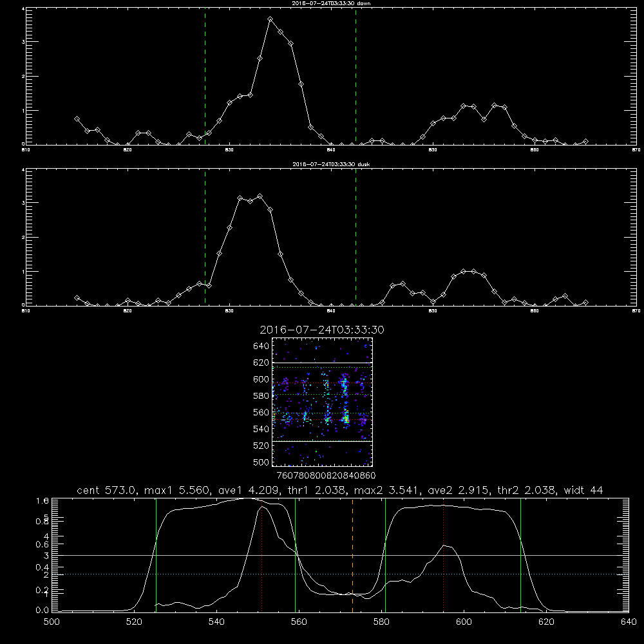The width and height of the screenshot is (644, 644).
Task: Click x-axis label 580 on bottom plot
Action: click(381, 622)
